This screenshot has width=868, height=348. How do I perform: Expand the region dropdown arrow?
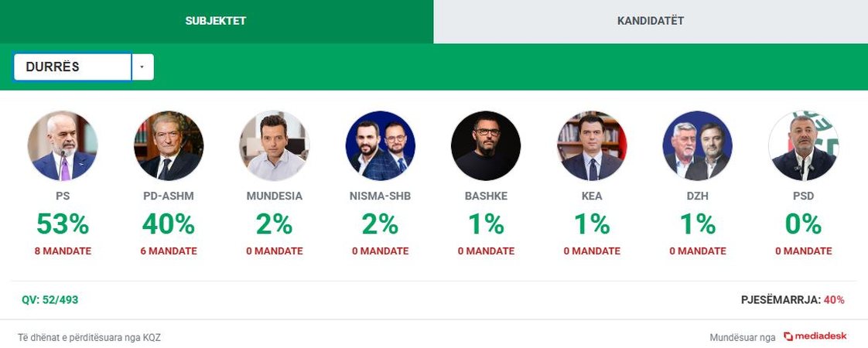[142, 67]
